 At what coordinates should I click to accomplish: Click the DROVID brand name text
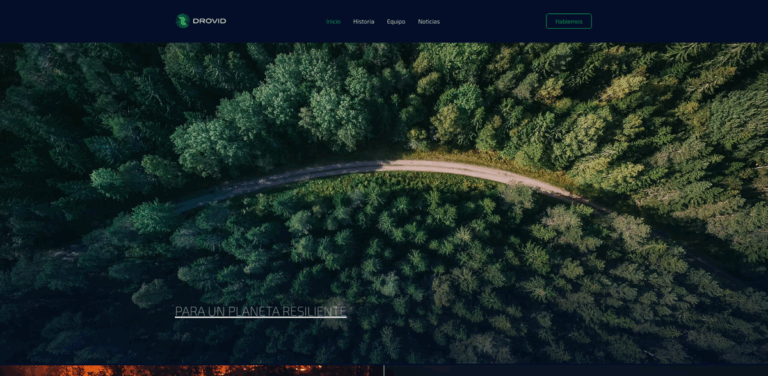pos(209,21)
